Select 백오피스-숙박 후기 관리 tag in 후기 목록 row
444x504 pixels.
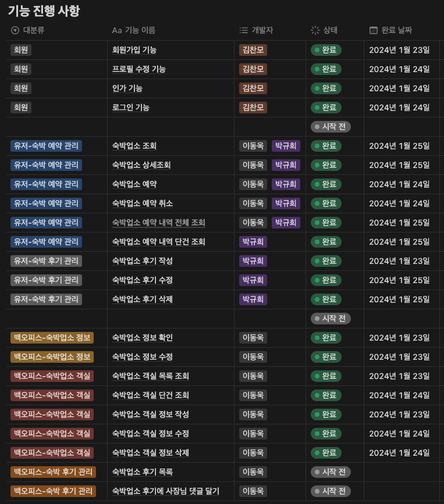point(53,472)
